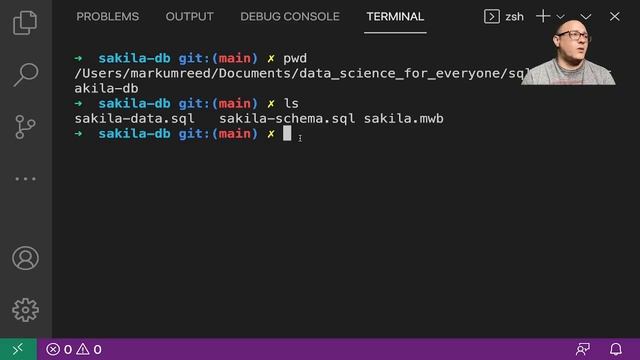This screenshot has height=360, width=640.
Task: Collapse panel with the chevron
Action: pos(586,17)
